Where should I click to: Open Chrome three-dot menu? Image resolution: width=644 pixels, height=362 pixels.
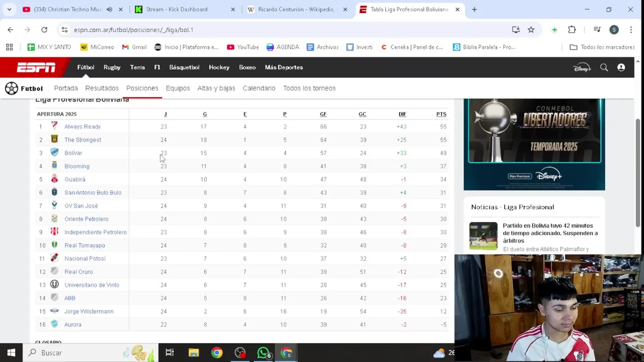631,30
